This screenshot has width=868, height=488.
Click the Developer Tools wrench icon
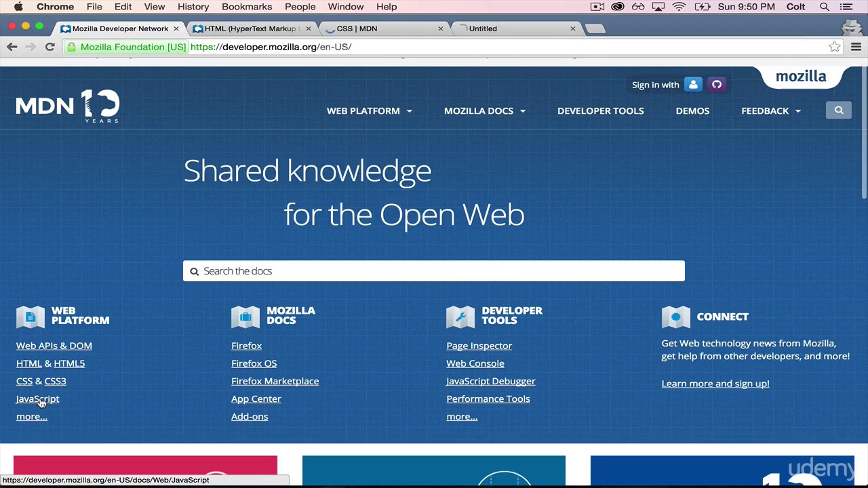pyautogui.click(x=460, y=317)
